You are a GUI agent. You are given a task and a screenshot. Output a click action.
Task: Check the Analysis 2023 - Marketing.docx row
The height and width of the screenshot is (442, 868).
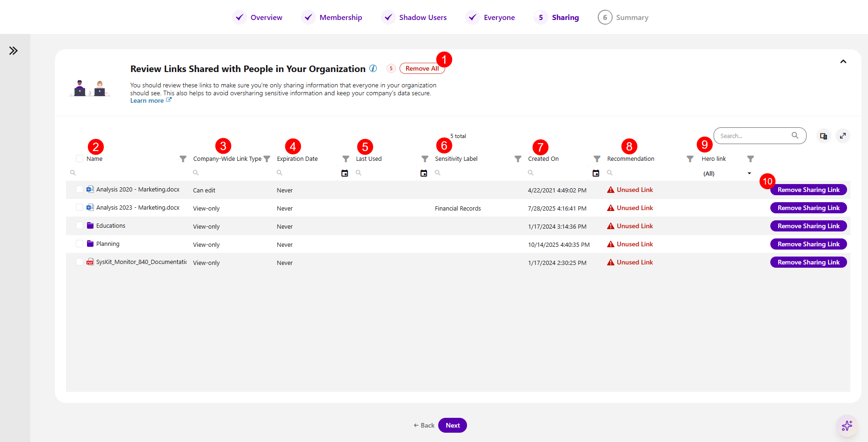tap(80, 207)
